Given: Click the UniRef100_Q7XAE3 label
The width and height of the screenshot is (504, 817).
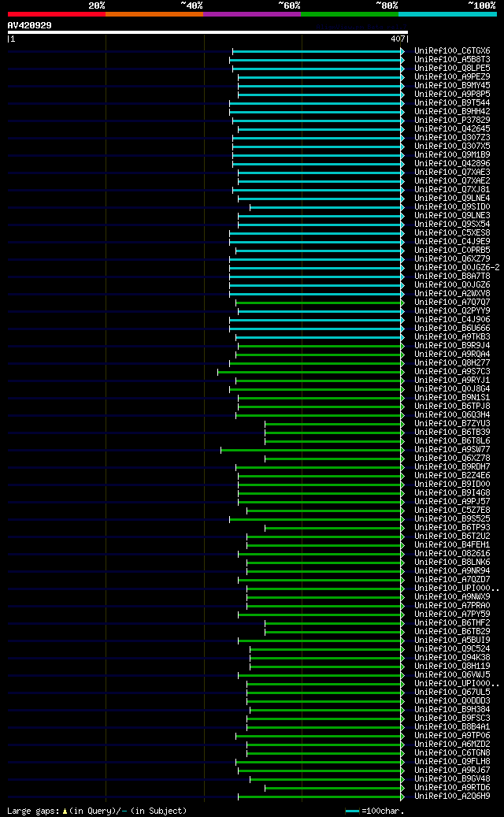Looking at the screenshot, I should [x=452, y=173].
